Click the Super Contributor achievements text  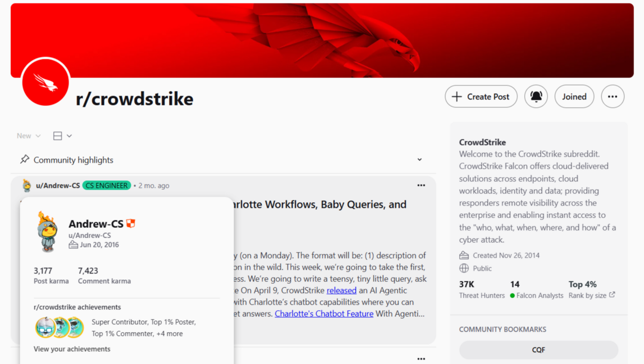(x=144, y=328)
